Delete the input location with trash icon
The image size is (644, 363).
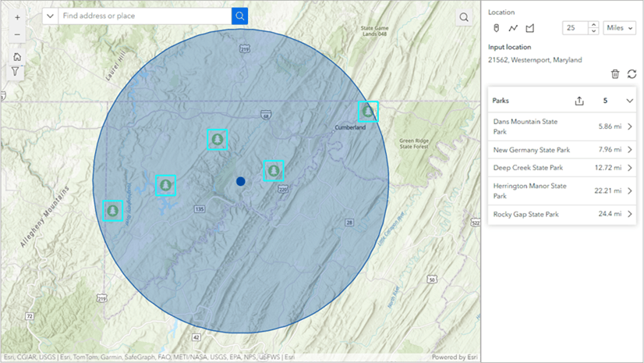click(615, 74)
